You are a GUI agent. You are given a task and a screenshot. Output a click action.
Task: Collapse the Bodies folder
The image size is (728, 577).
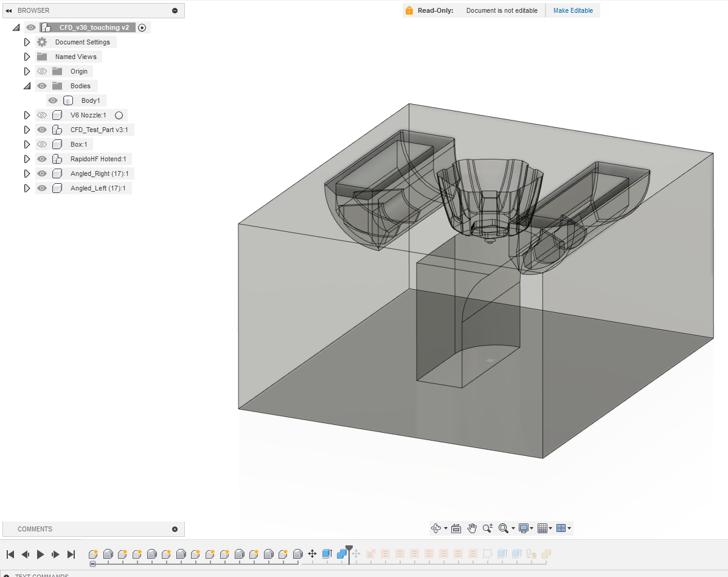(27, 86)
